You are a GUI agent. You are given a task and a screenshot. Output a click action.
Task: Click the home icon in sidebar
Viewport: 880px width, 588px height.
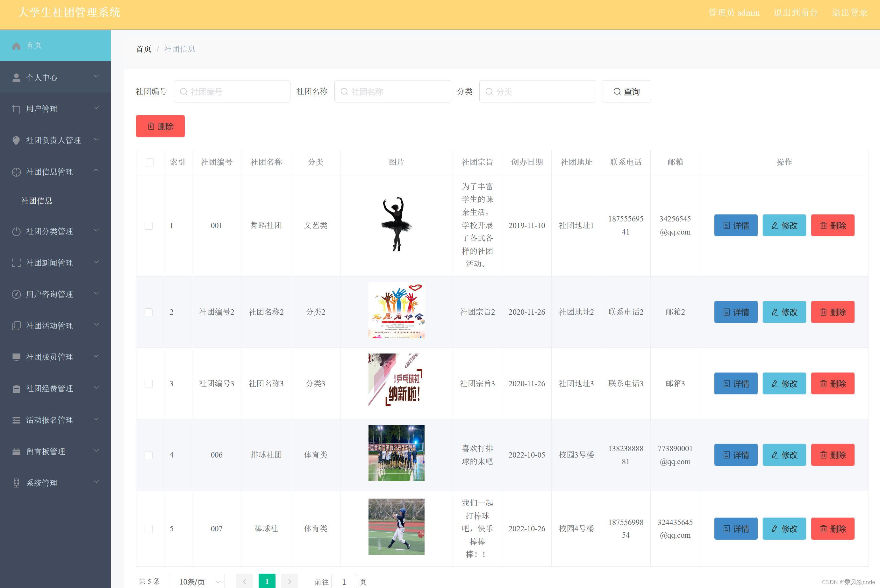coord(16,46)
